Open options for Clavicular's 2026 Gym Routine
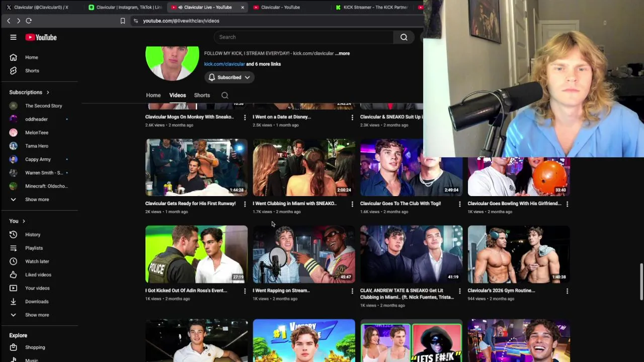This screenshot has height=362, width=644. (x=567, y=291)
